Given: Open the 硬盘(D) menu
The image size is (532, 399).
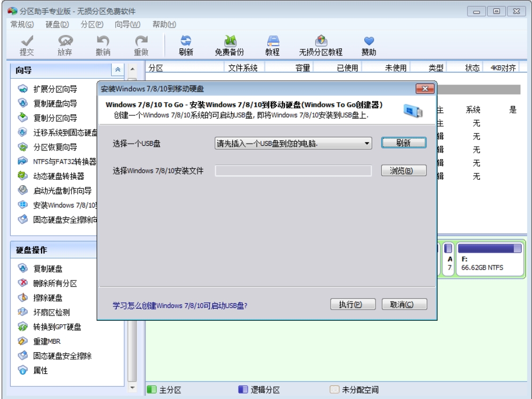Looking at the screenshot, I should tap(57, 24).
